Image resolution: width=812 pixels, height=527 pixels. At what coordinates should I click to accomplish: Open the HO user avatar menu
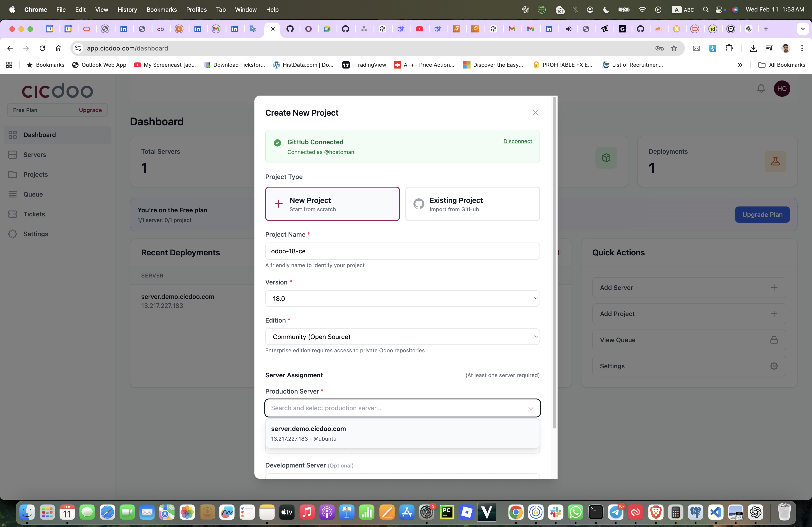782,89
